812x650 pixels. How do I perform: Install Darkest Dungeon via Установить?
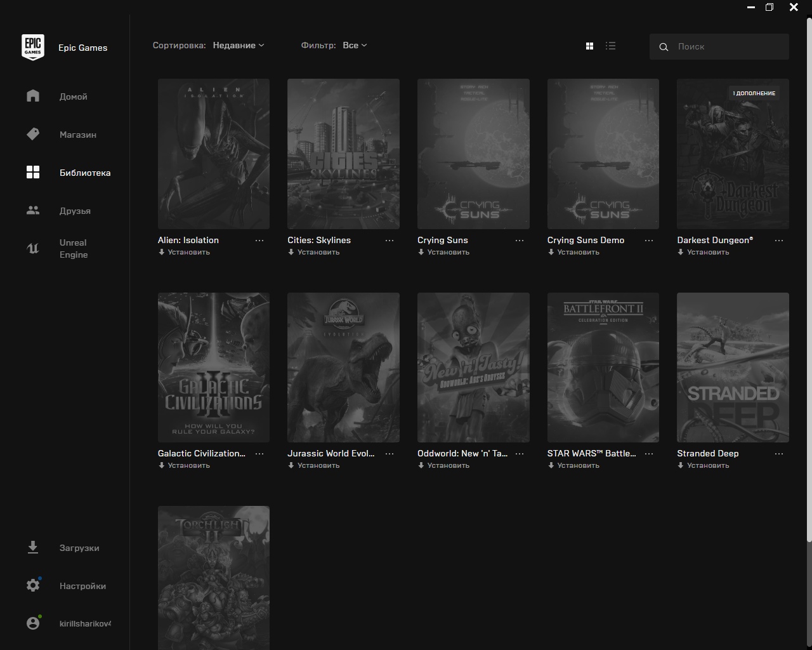pyautogui.click(x=704, y=252)
